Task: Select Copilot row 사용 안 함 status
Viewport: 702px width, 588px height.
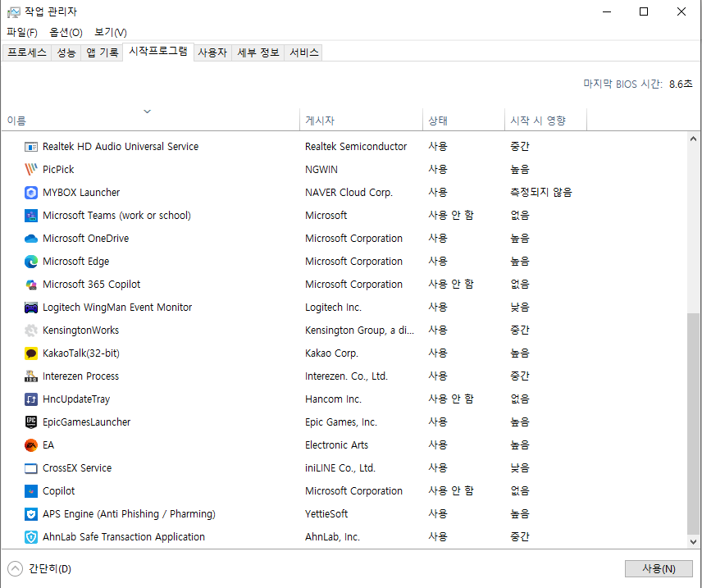Action: [451, 491]
